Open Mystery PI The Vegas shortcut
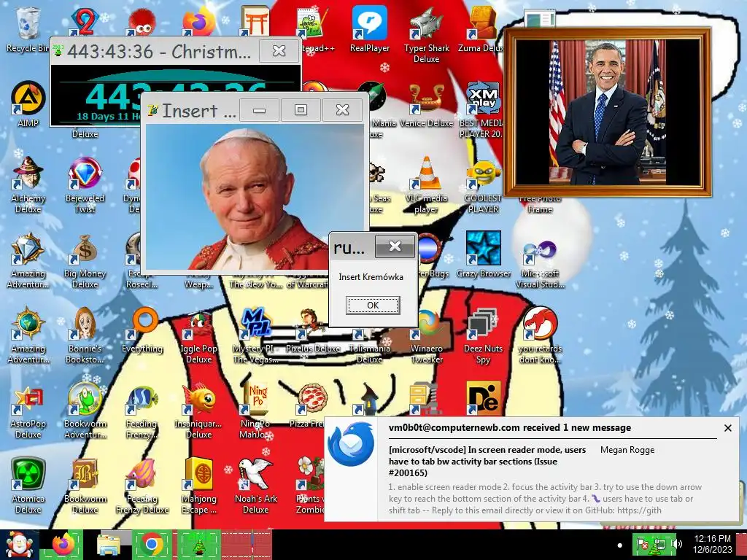Viewport: 747px width, 560px height. pos(256,335)
